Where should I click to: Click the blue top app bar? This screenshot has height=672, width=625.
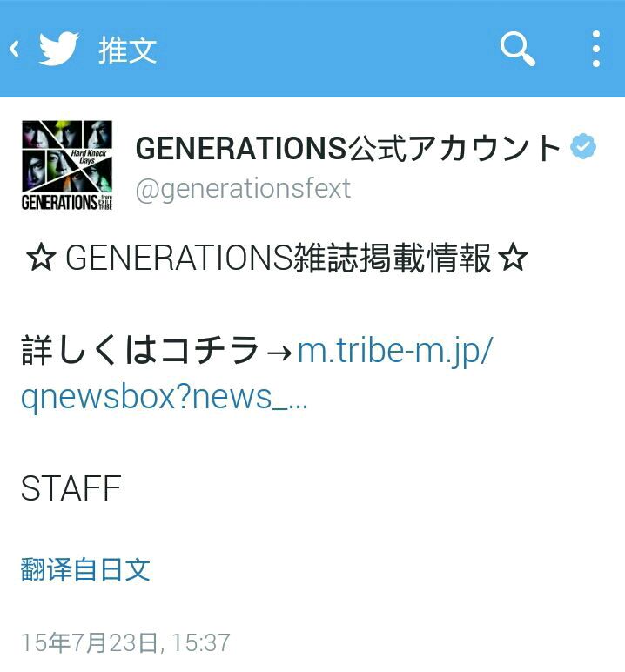pyautogui.click(x=312, y=49)
